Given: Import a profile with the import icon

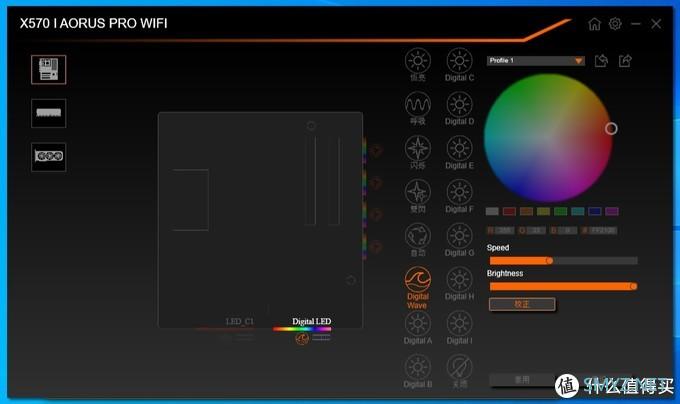Looking at the screenshot, I should pos(601,61).
